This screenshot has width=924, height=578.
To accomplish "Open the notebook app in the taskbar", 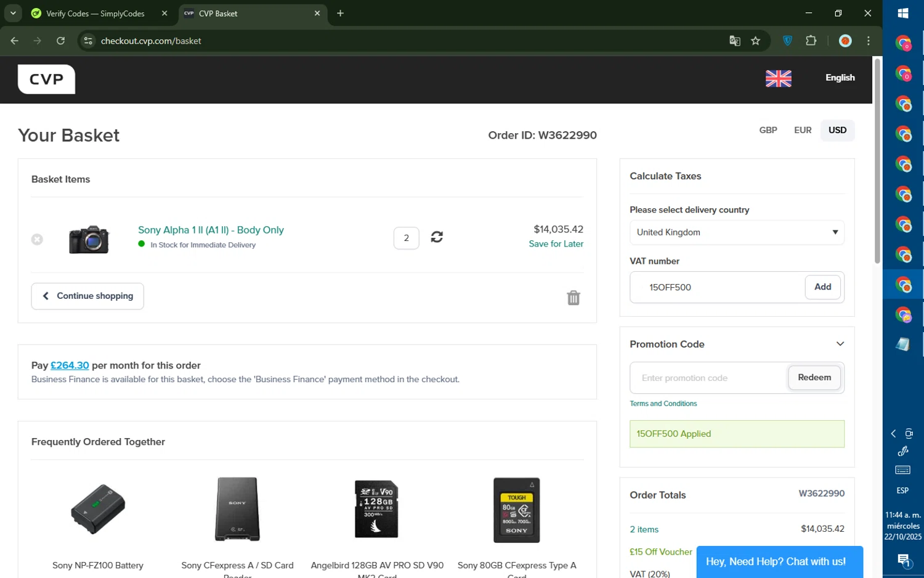I will coord(903,344).
